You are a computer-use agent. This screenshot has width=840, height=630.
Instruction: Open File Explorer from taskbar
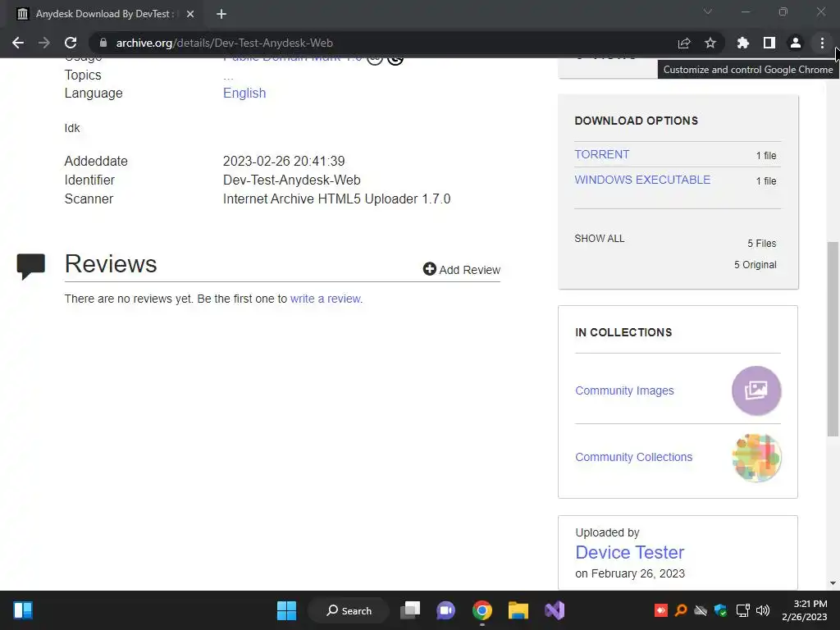tap(518, 610)
